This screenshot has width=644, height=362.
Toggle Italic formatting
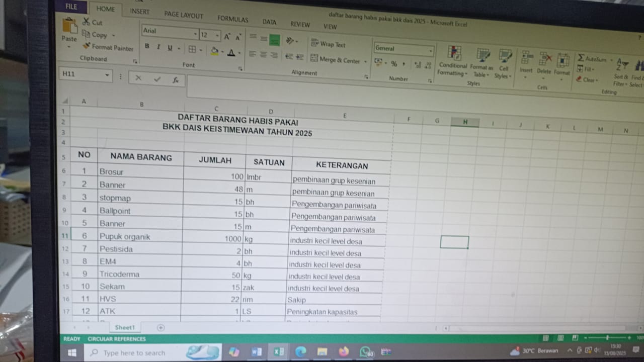tap(158, 47)
